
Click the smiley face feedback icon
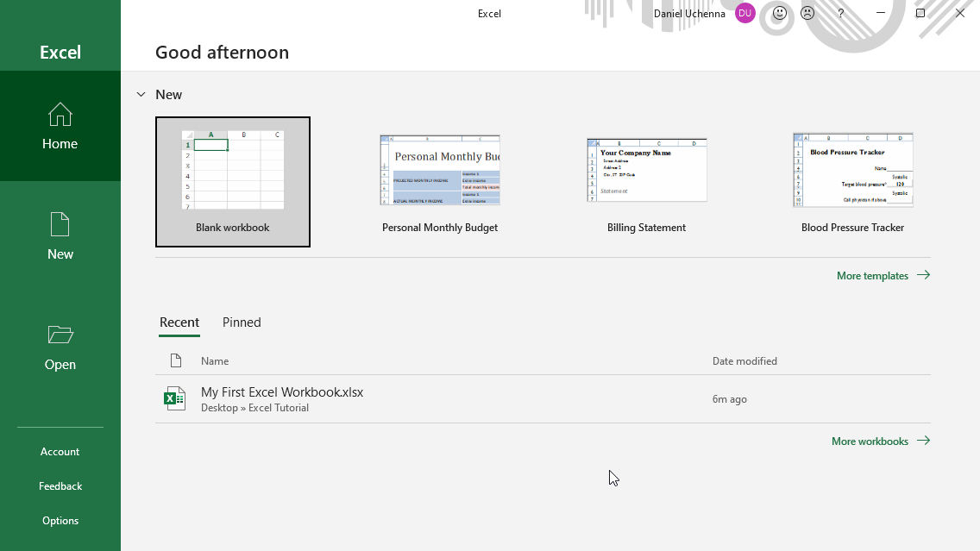780,13
